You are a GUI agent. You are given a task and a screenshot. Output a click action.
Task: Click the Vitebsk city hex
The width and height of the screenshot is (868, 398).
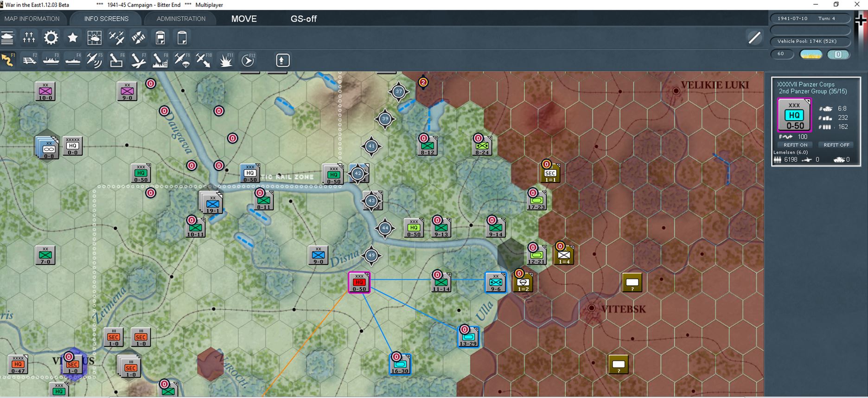[591, 308]
